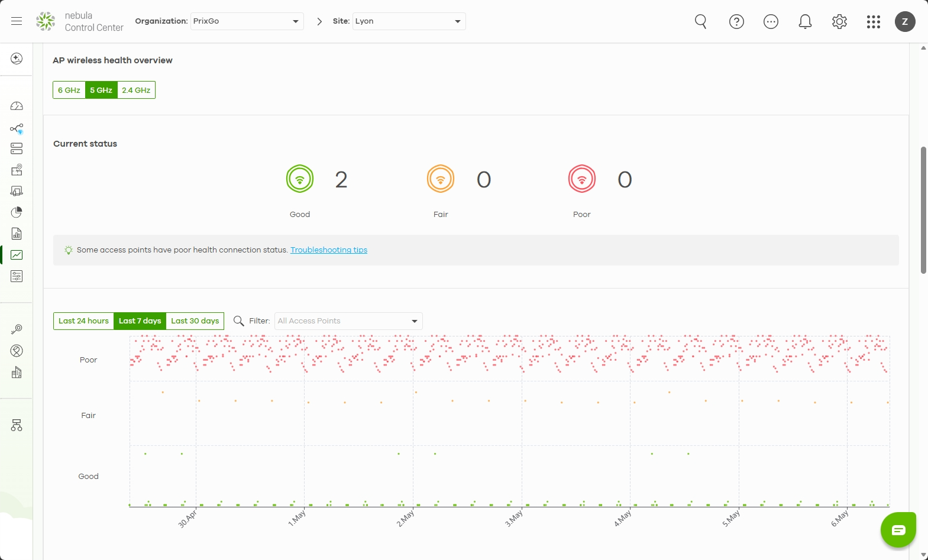Click the scrollbar up arrow
This screenshot has width=928, height=560.
(923, 48)
